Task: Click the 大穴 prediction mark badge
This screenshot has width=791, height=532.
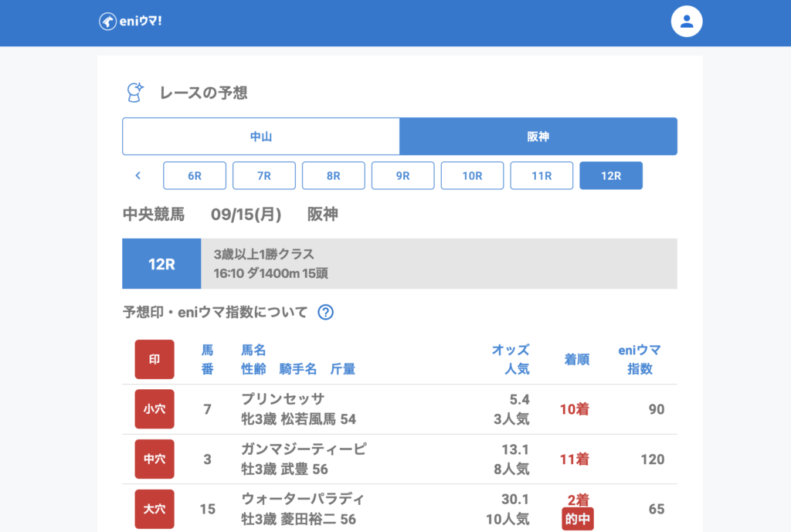Action: pyautogui.click(x=154, y=509)
